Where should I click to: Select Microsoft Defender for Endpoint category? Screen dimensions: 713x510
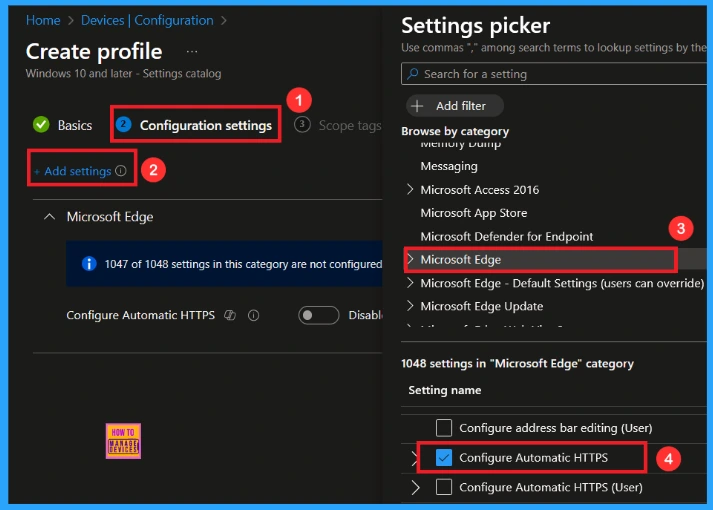pyautogui.click(x=507, y=236)
